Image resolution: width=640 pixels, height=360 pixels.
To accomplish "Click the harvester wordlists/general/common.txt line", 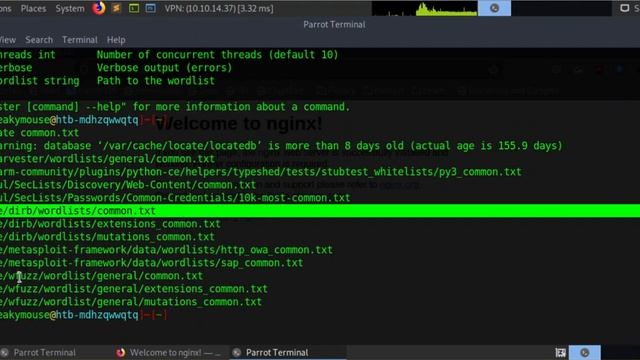I will (x=107, y=159).
